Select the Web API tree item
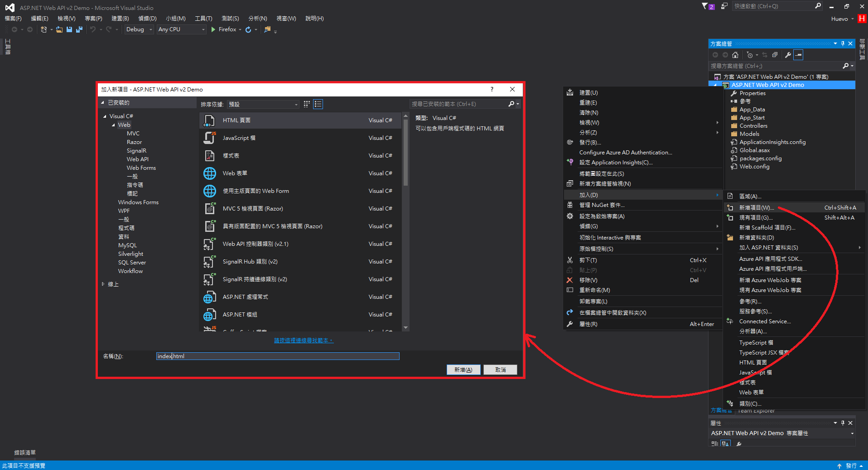 point(137,159)
